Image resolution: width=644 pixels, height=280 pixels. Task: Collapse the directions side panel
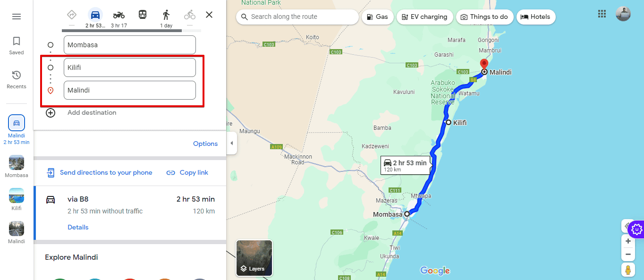click(231, 143)
